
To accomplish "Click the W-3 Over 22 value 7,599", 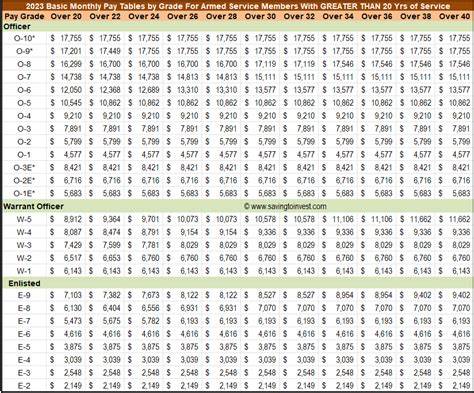I will click(x=112, y=245).
